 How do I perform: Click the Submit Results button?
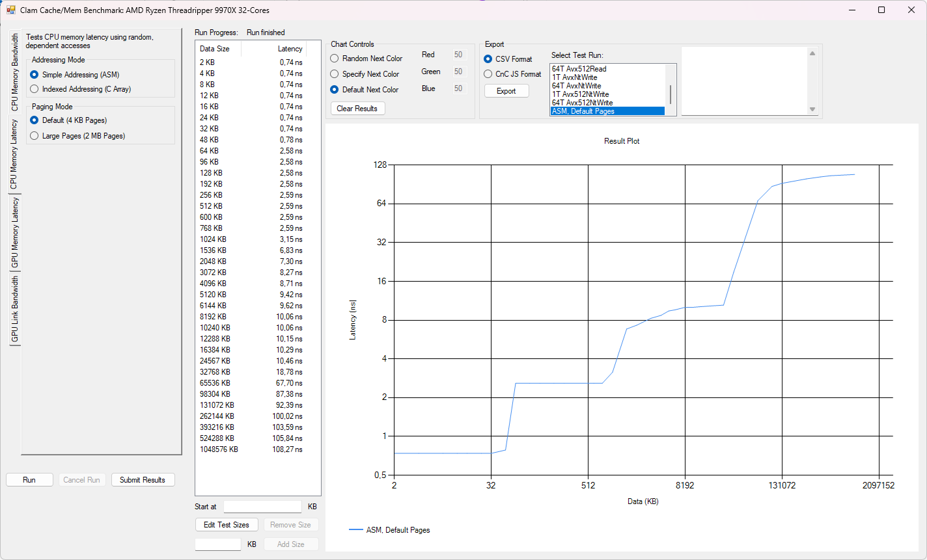point(143,480)
